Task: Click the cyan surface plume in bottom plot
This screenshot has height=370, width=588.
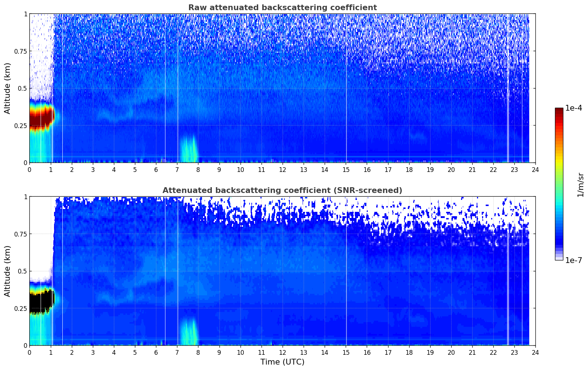Action: click(x=189, y=333)
